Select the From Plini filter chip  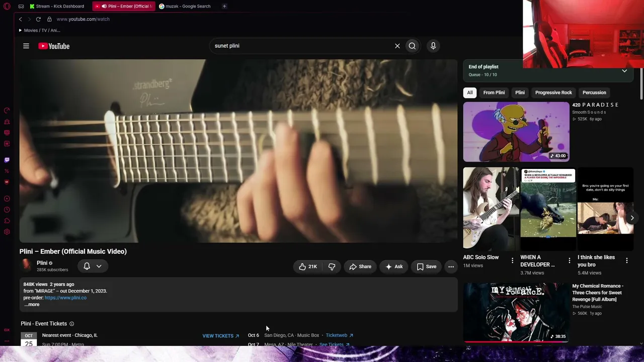pyautogui.click(x=494, y=93)
